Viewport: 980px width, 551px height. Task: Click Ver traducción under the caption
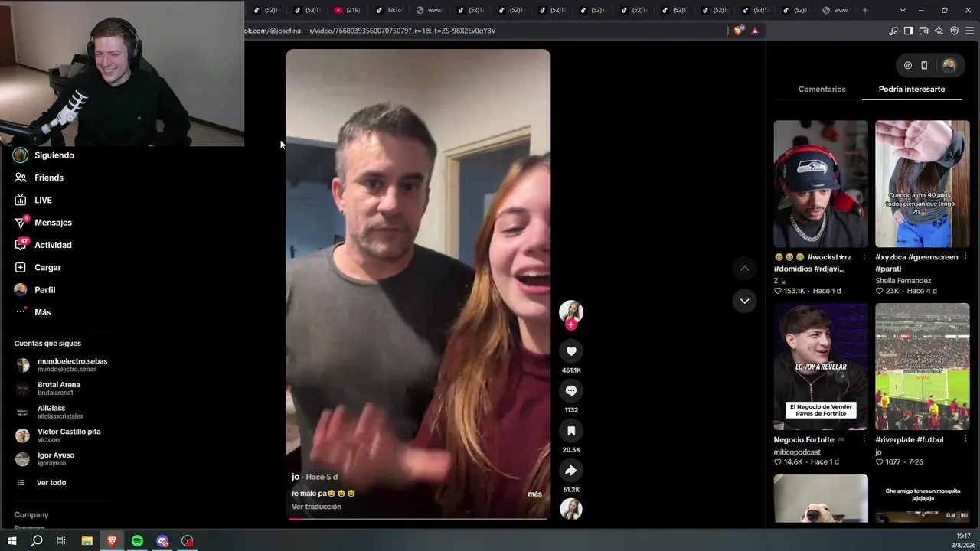coord(316,507)
